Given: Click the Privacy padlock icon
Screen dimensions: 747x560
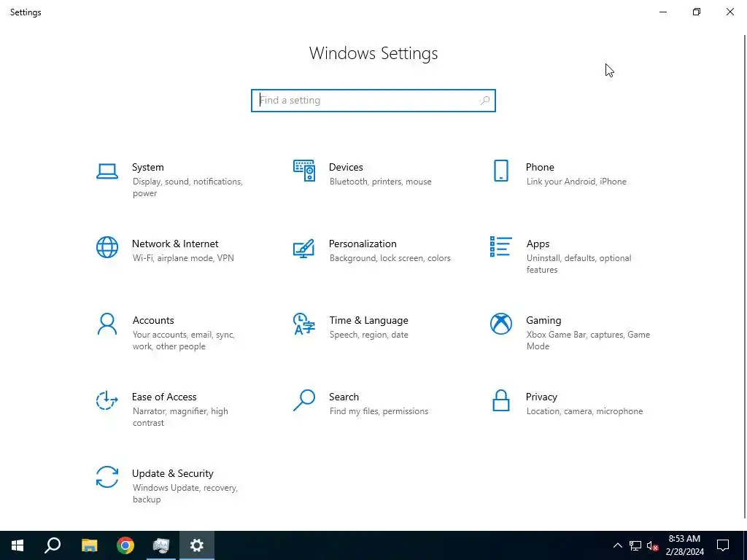Looking at the screenshot, I should (500, 400).
